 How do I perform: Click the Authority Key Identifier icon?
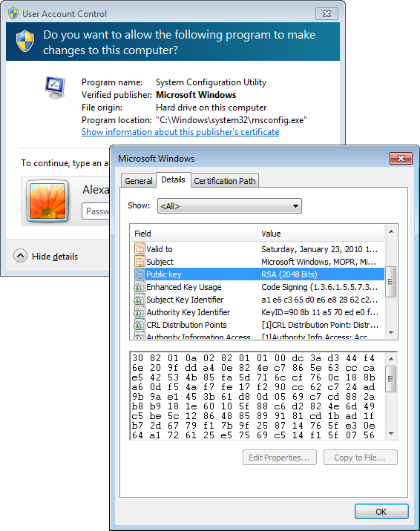pyautogui.click(x=140, y=312)
